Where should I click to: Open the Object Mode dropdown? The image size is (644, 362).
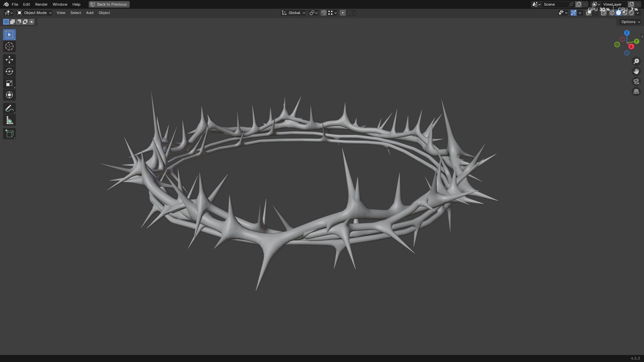34,13
